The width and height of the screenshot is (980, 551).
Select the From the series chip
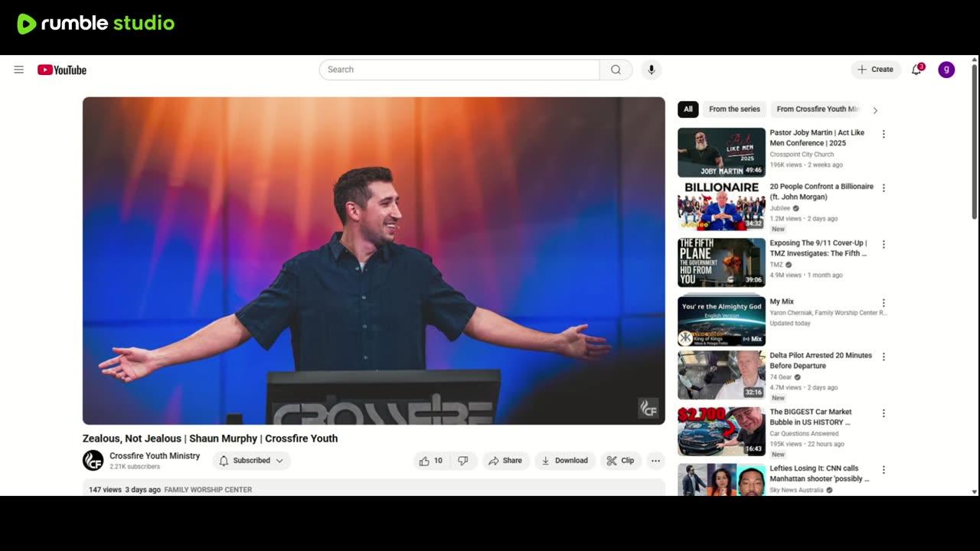click(734, 109)
